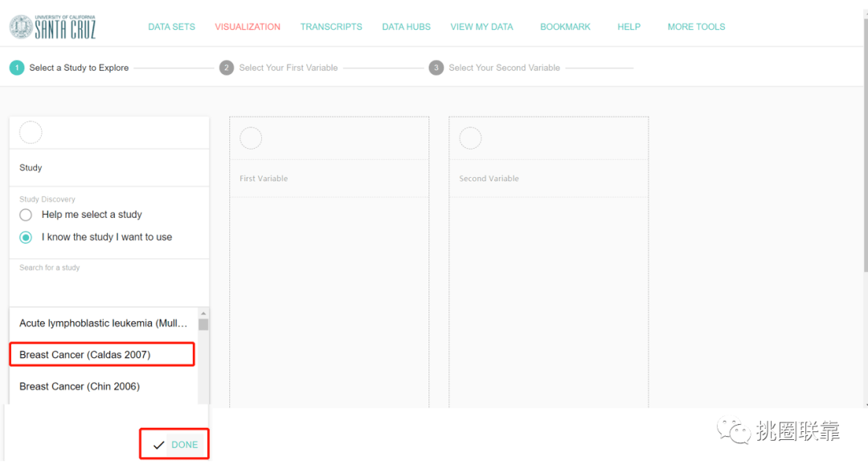Click 'Select a Study to Explore' step label

79,68
